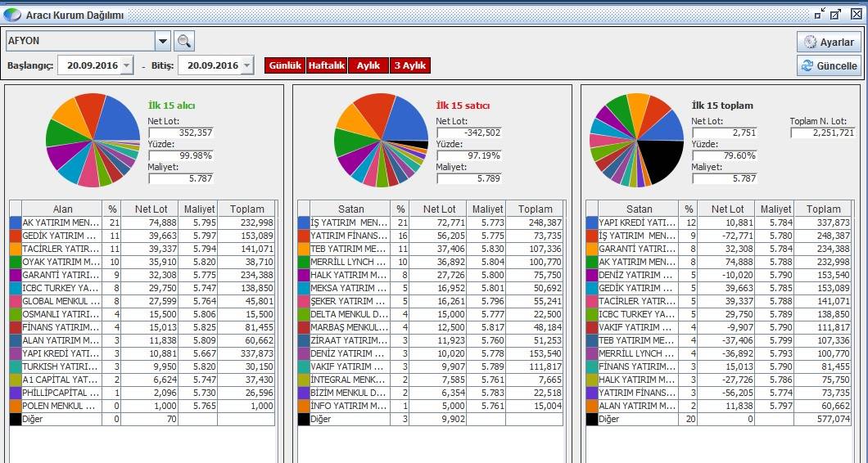Image resolution: width=868 pixels, height=463 pixels.
Task: Open Ayarlar settings button
Action: (x=829, y=42)
